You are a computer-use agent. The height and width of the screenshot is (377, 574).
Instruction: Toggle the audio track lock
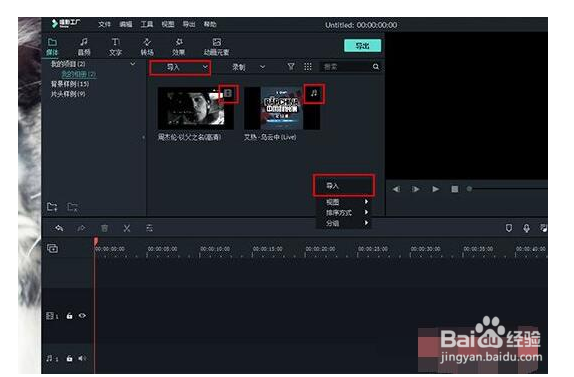click(69, 358)
